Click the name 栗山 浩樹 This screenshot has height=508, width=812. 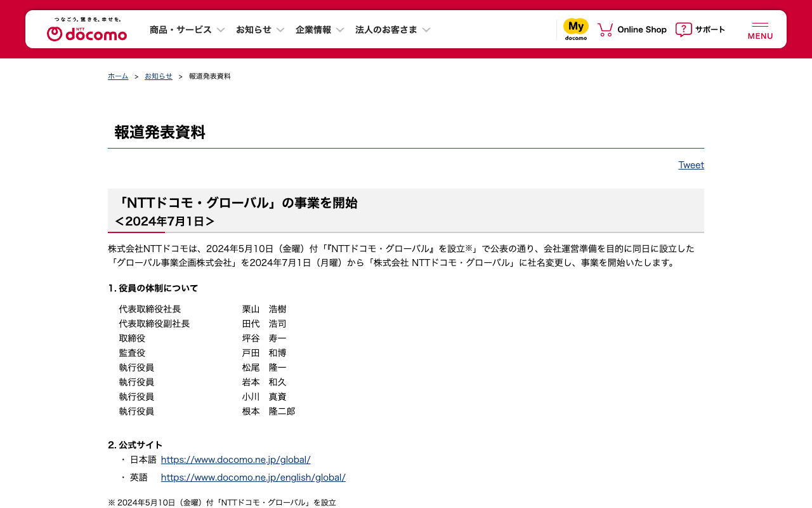tap(265, 309)
